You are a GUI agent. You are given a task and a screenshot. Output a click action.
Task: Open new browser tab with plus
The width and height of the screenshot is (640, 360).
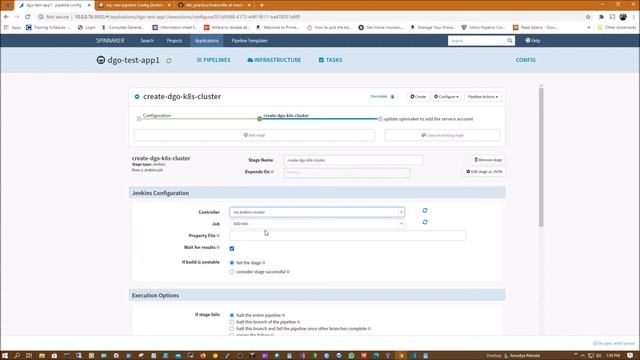coord(262,5)
